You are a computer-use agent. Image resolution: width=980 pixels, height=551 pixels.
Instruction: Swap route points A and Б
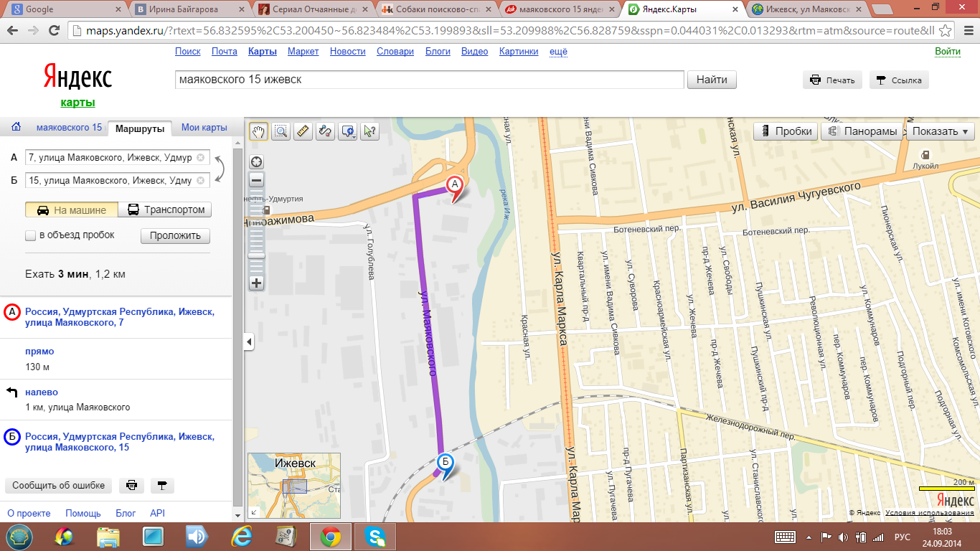coord(220,169)
